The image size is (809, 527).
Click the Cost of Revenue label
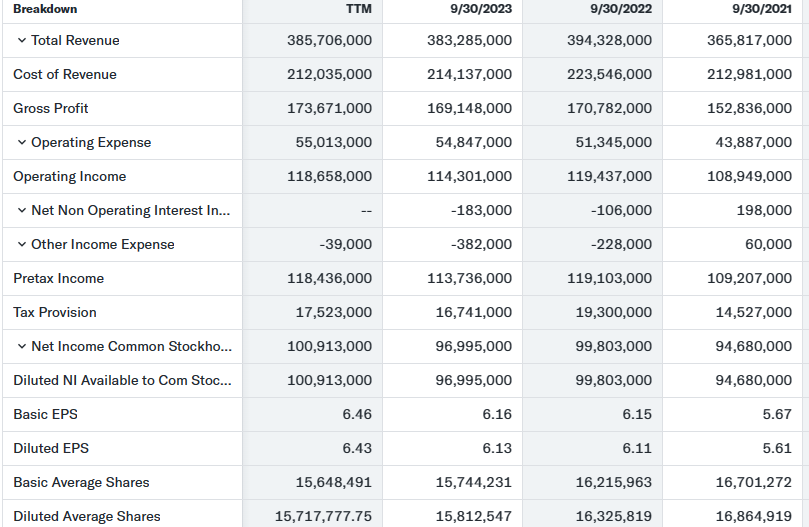click(x=65, y=74)
